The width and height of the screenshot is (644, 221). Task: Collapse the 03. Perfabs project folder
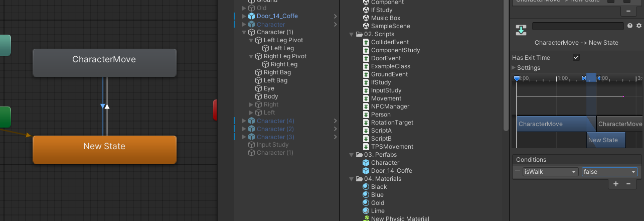(352, 155)
